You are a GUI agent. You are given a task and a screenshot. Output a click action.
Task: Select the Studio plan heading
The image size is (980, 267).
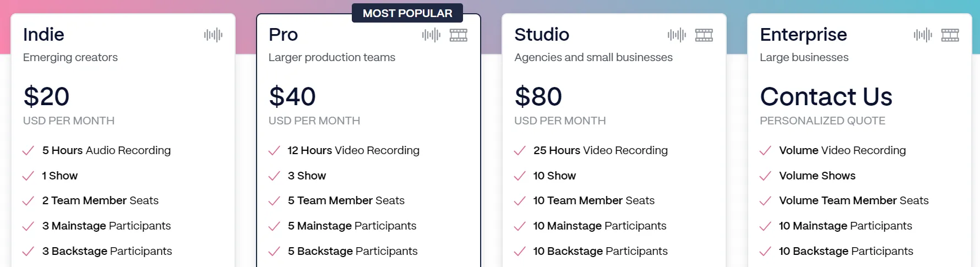coord(542,35)
